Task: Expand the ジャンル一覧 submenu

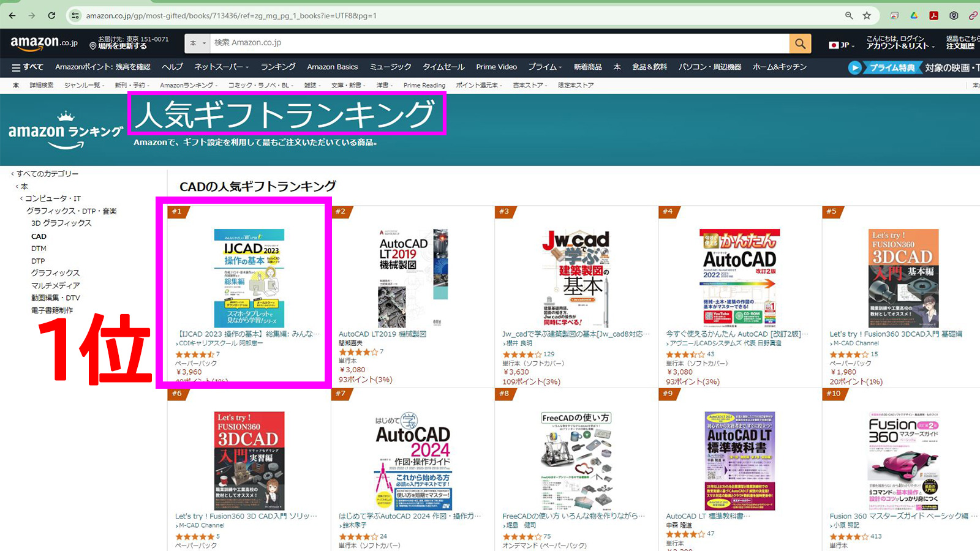Action: pos(85,85)
